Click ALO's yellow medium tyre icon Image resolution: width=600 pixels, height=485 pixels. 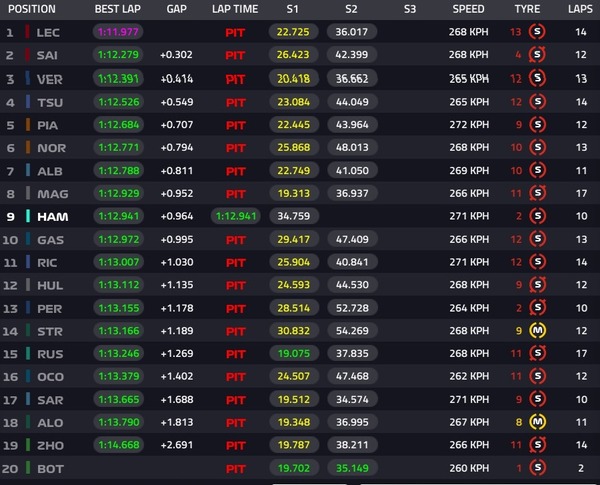(x=537, y=422)
